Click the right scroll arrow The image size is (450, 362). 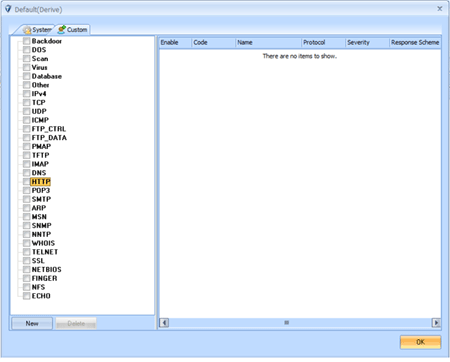coord(436,323)
